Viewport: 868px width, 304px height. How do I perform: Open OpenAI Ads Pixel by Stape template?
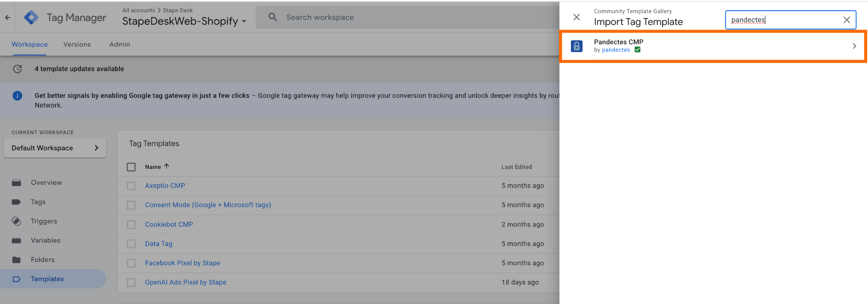tap(186, 282)
